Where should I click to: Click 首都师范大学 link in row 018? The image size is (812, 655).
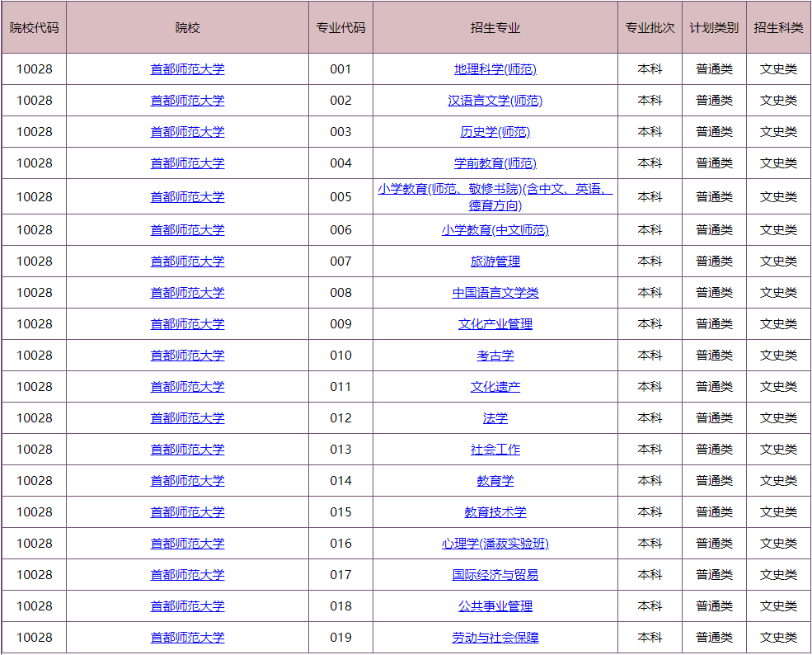click(187, 606)
